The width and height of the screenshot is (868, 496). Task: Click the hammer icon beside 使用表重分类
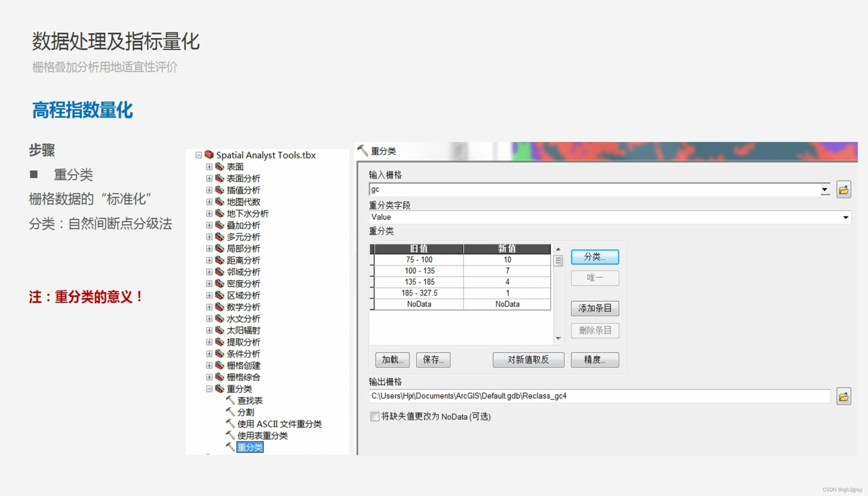[x=230, y=435]
